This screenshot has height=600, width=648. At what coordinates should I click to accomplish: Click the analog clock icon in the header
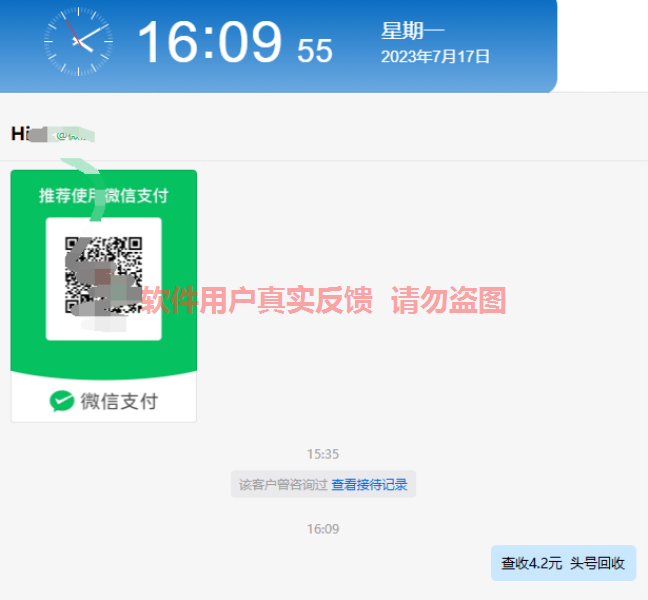(x=79, y=41)
